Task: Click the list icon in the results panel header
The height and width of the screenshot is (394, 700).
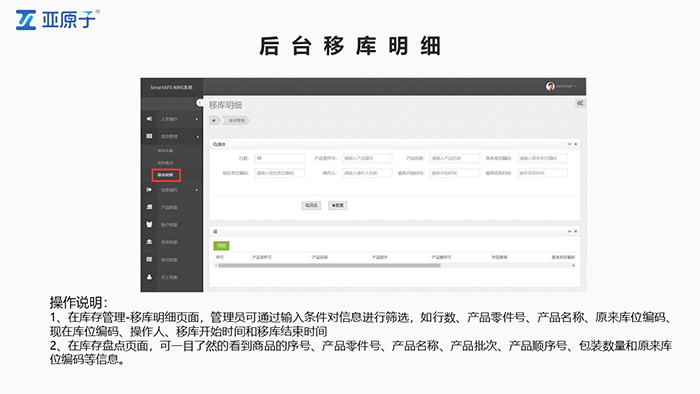Action: point(215,232)
